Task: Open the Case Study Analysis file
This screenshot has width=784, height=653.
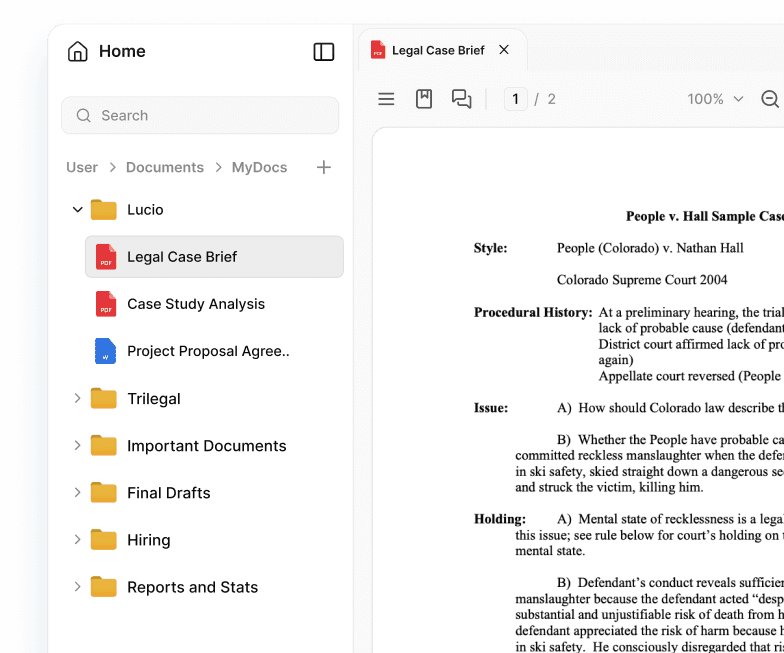Action: pos(196,304)
